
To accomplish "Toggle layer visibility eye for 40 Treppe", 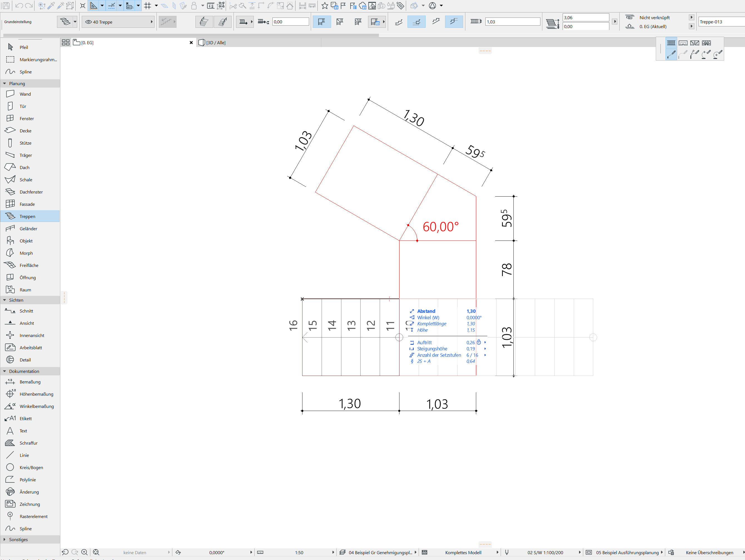I will click(89, 22).
